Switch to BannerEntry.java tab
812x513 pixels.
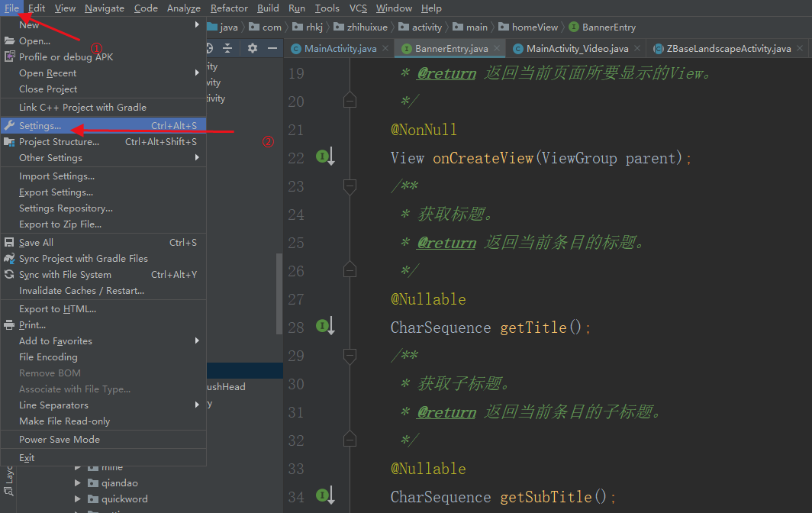pyautogui.click(x=451, y=49)
